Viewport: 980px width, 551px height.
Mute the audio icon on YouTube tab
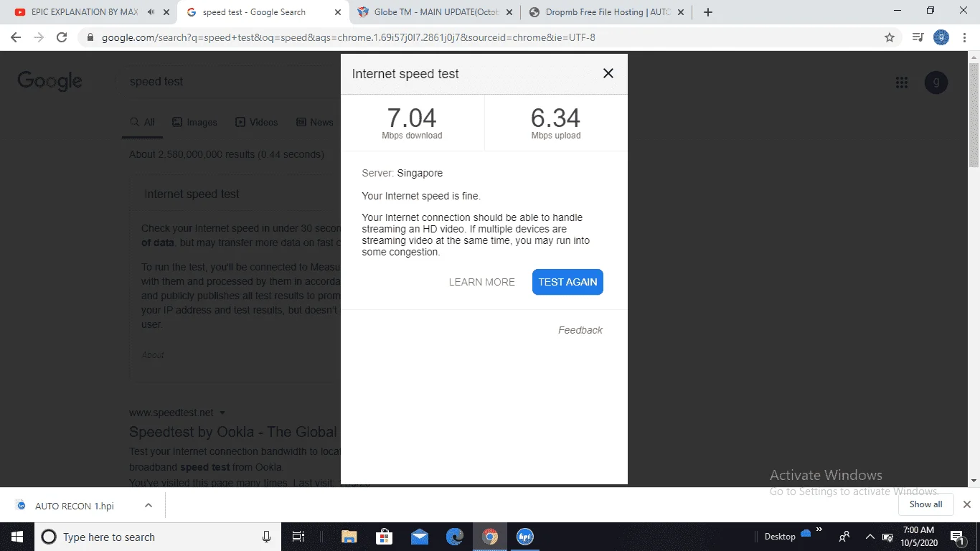pos(151,12)
